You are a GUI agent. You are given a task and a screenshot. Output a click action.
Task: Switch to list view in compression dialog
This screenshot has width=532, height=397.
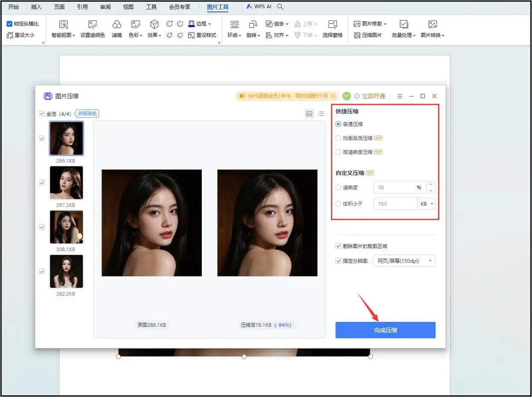click(x=321, y=114)
